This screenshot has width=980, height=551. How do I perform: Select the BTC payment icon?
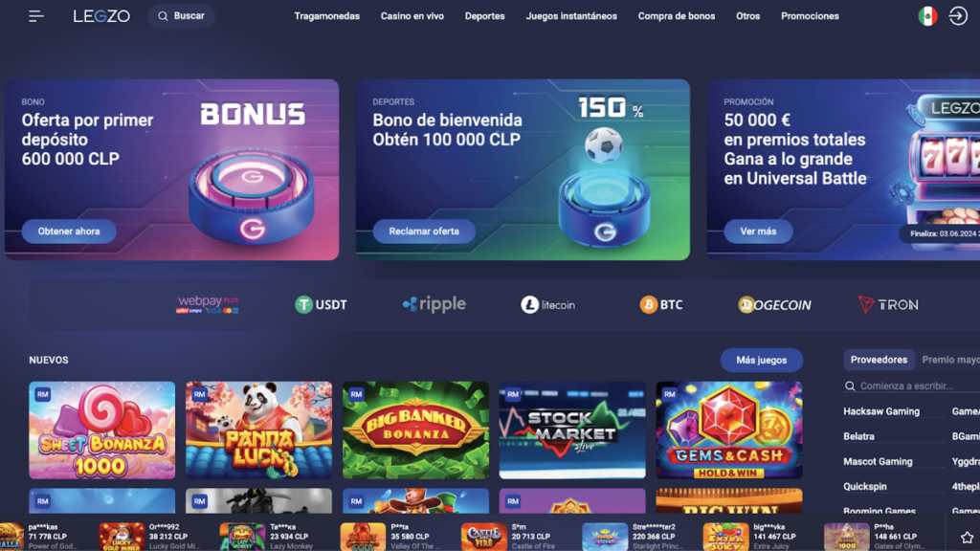(x=661, y=305)
